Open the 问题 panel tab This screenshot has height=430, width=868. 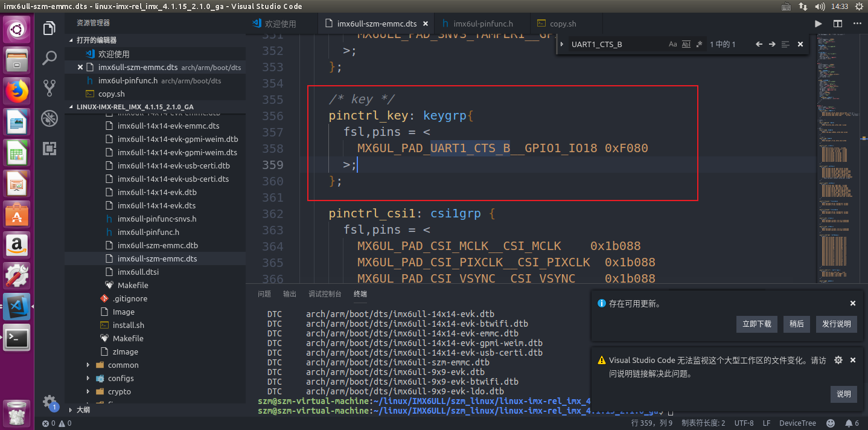pyautogui.click(x=264, y=294)
